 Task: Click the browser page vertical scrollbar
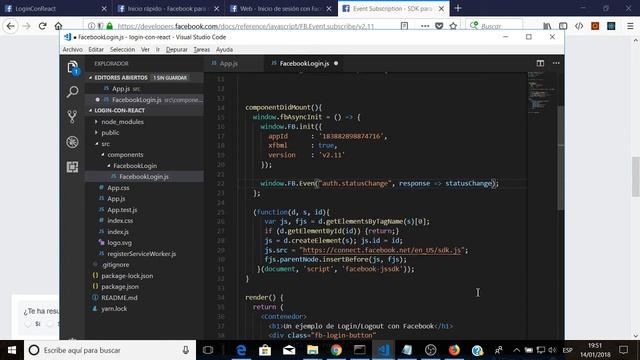[x=636, y=177]
